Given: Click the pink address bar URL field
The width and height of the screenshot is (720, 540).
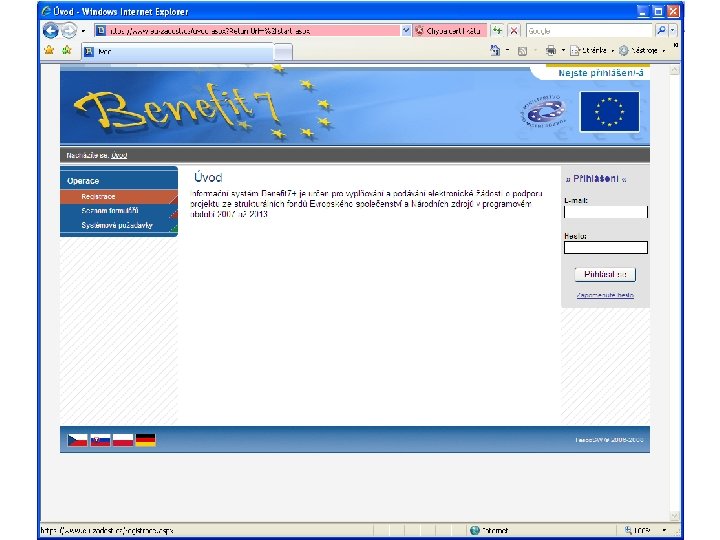Looking at the screenshot, I should (247, 31).
